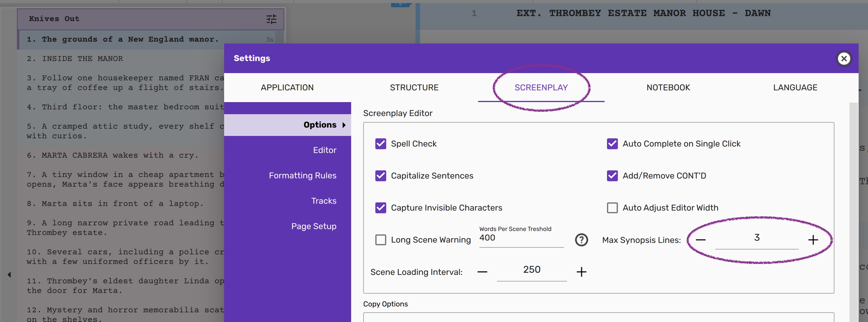The image size is (868, 322).
Task: Decrease Max Synopsis Lines with minus icon
Action: pos(700,240)
